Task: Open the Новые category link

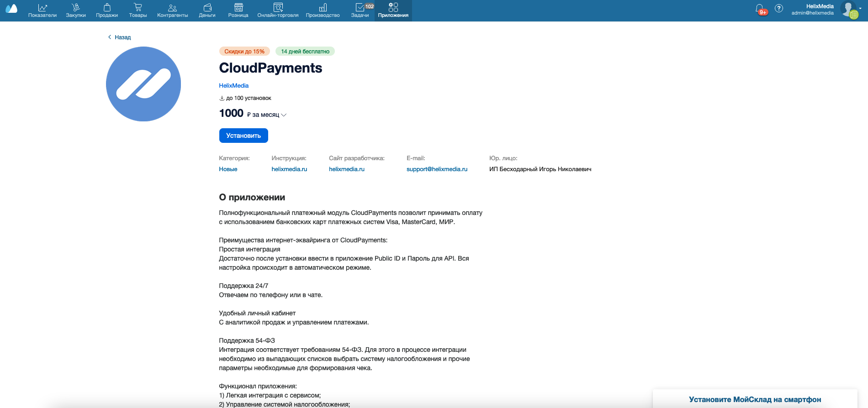Action: 228,169
